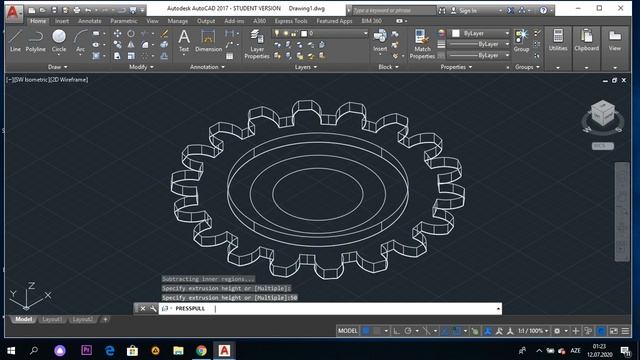This screenshot has height=360, width=640.
Task: Click the AutoCAD application menu button
Action: 13,12
